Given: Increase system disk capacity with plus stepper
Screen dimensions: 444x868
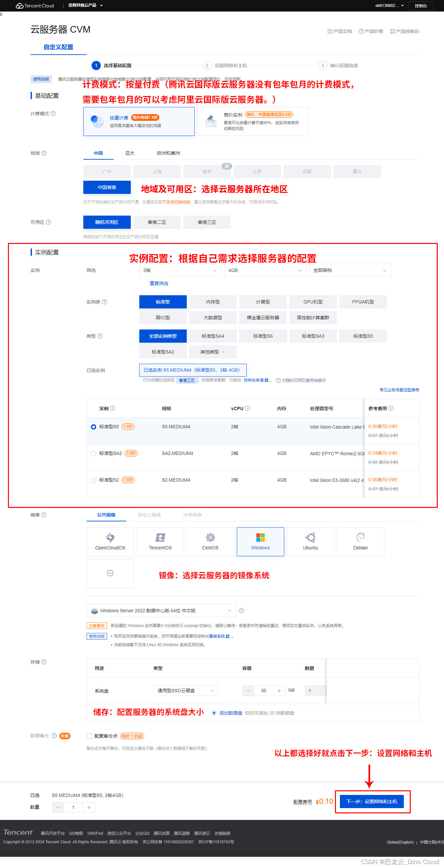Looking at the screenshot, I should coord(279,691).
